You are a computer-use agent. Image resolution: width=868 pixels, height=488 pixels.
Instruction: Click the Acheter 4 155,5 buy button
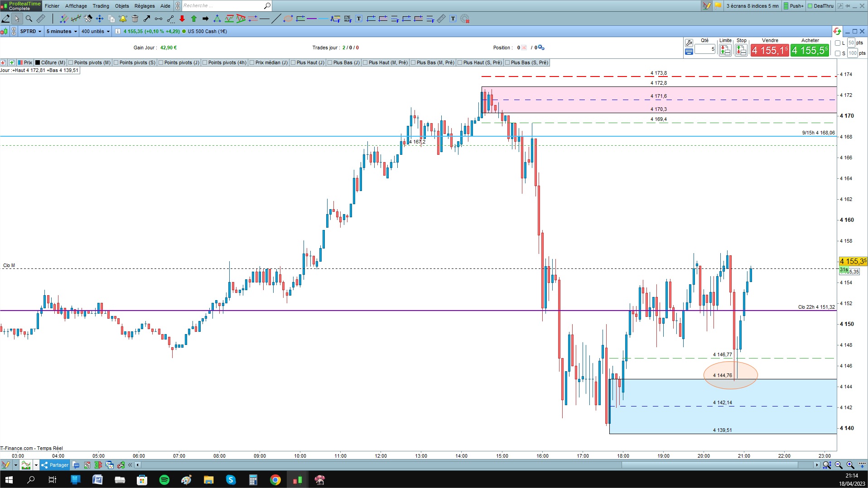click(810, 50)
